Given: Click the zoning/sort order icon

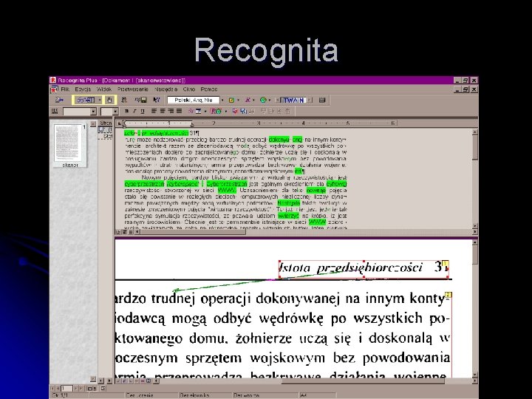Looking at the screenshot, I should 124,100.
